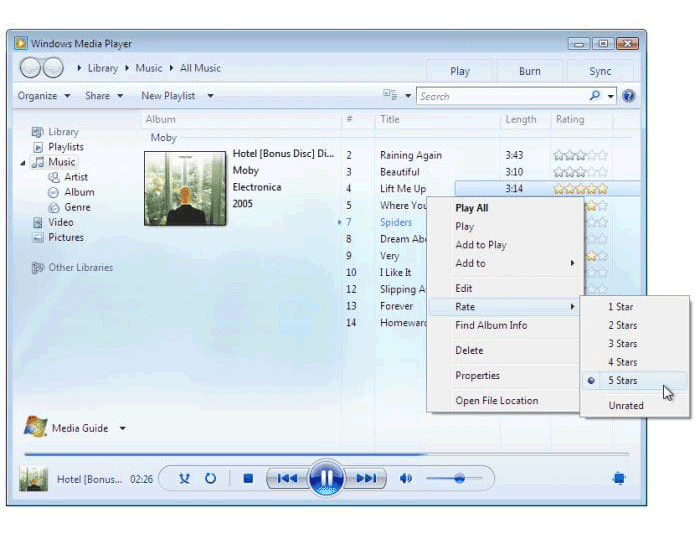The width and height of the screenshot is (700, 535).
Task: Toggle shuffle playback
Action: click(x=184, y=479)
